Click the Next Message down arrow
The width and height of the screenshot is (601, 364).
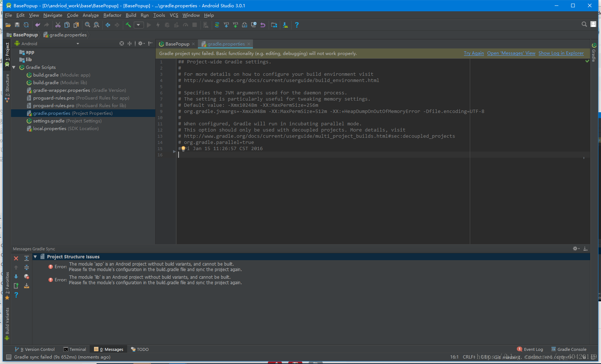click(x=16, y=277)
